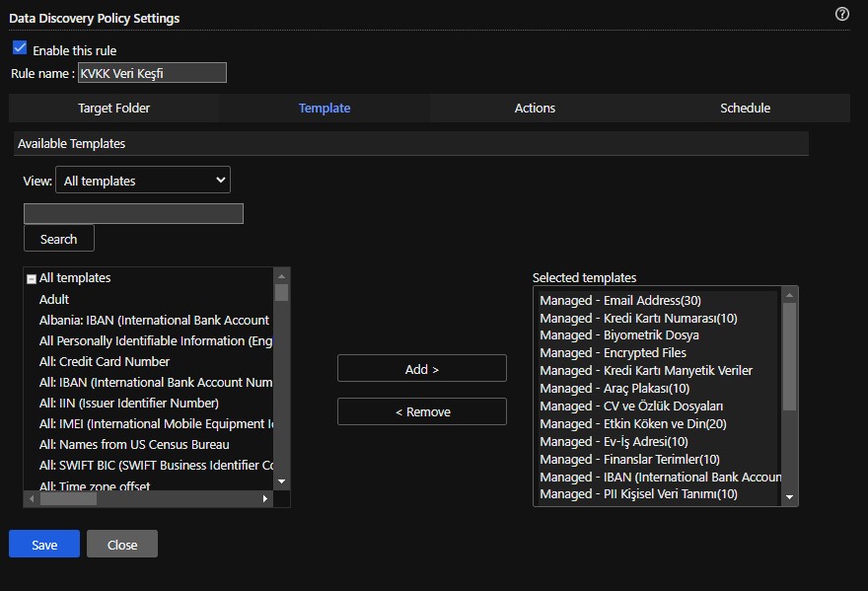The image size is (868, 591).
Task: Click scroll down arrow in available templates list
Action: (x=281, y=480)
